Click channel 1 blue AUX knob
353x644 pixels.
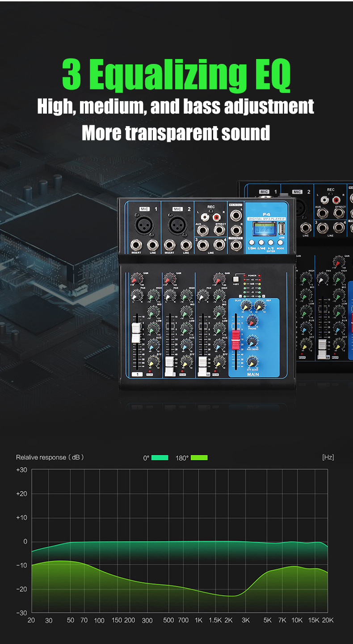click(153, 345)
